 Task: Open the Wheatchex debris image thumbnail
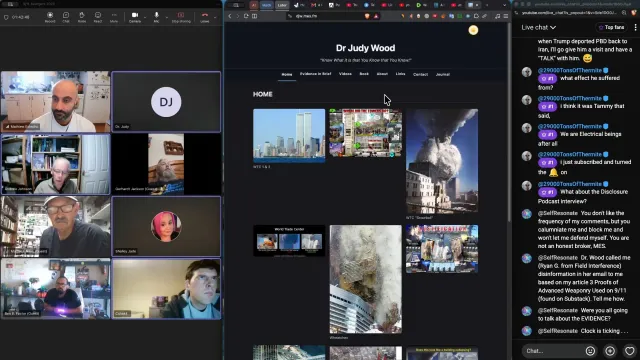(365, 279)
